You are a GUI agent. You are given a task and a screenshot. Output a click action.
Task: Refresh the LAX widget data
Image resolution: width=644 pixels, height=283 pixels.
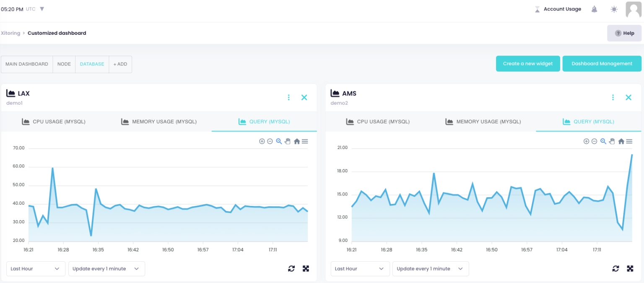[x=291, y=268]
